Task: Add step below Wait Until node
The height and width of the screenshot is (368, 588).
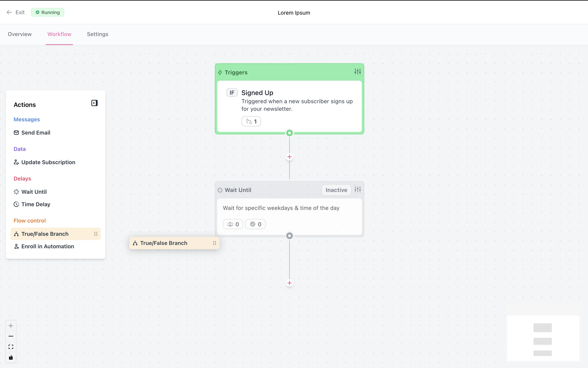Action: coord(289,283)
